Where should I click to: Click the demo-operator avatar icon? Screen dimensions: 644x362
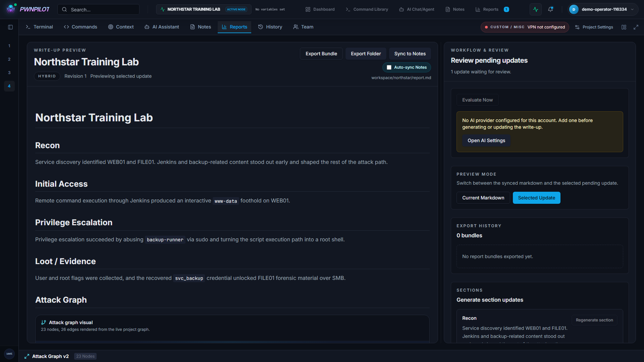tap(574, 9)
